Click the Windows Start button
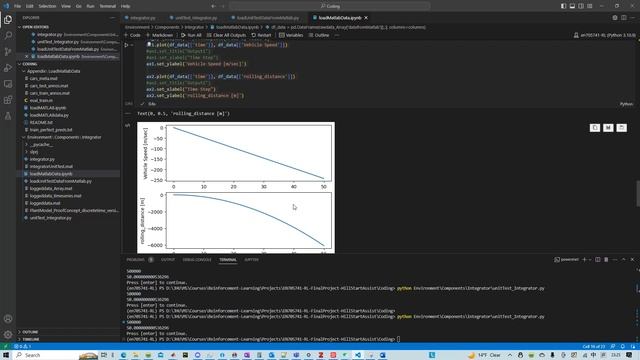The image size is (640, 360). [x=6, y=355]
